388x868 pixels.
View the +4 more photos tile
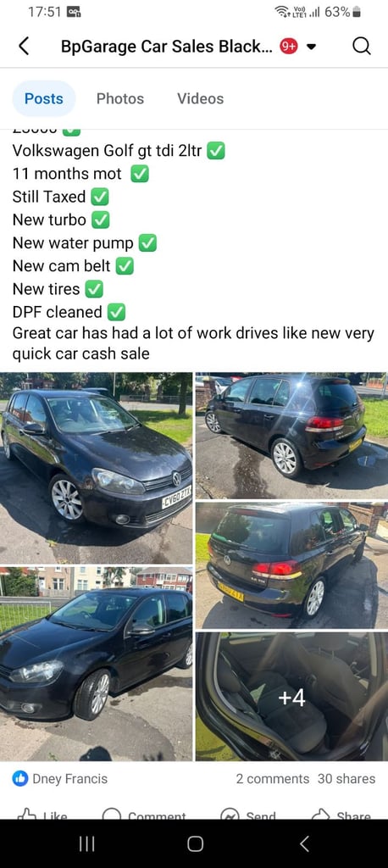(291, 697)
